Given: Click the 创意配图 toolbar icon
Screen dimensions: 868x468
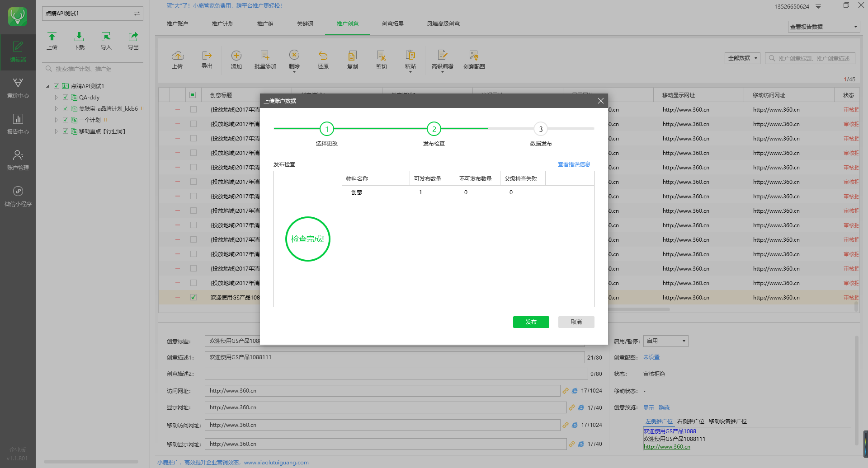Looking at the screenshot, I should point(474,60).
